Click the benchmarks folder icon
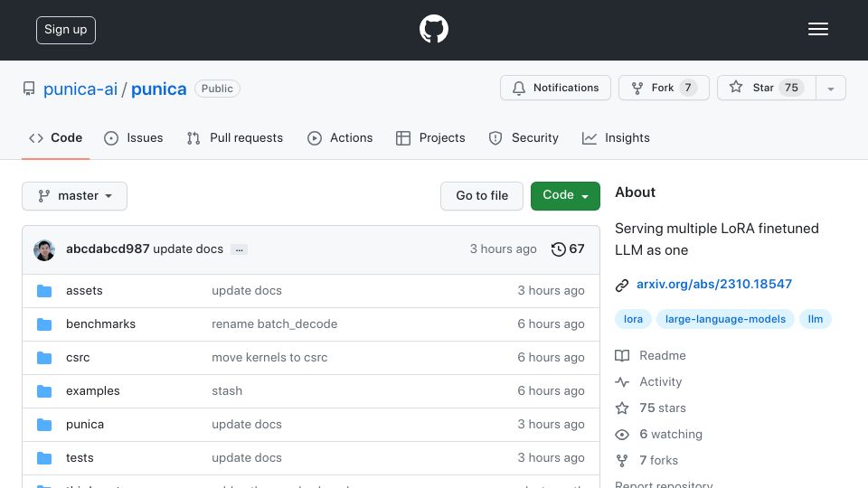The image size is (868, 488). coord(44,324)
